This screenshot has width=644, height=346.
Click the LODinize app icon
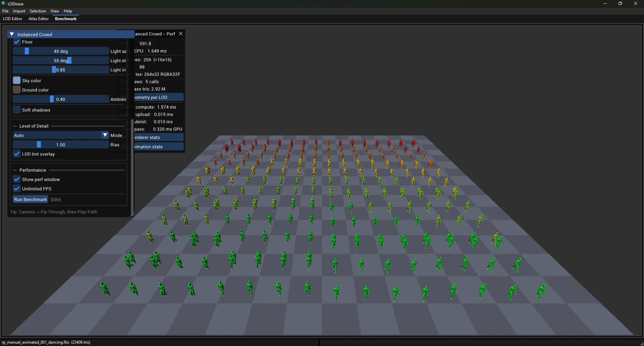pos(3,3)
